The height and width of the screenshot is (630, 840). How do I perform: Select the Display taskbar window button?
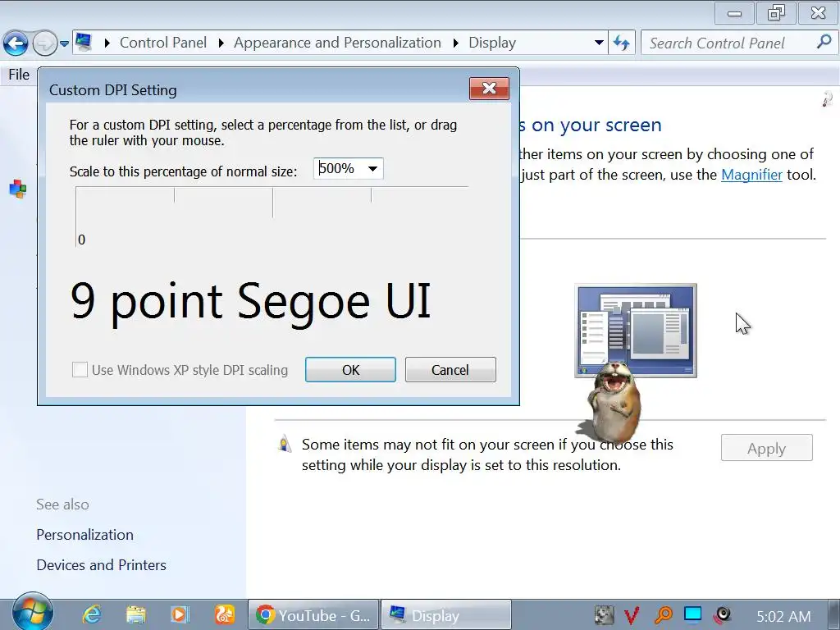click(x=446, y=615)
